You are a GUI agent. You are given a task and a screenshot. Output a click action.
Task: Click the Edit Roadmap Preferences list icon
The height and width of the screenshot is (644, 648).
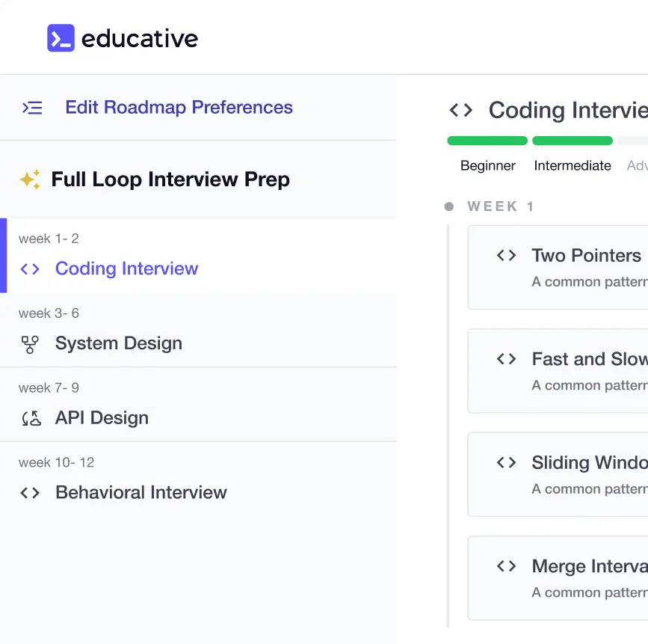(32, 108)
